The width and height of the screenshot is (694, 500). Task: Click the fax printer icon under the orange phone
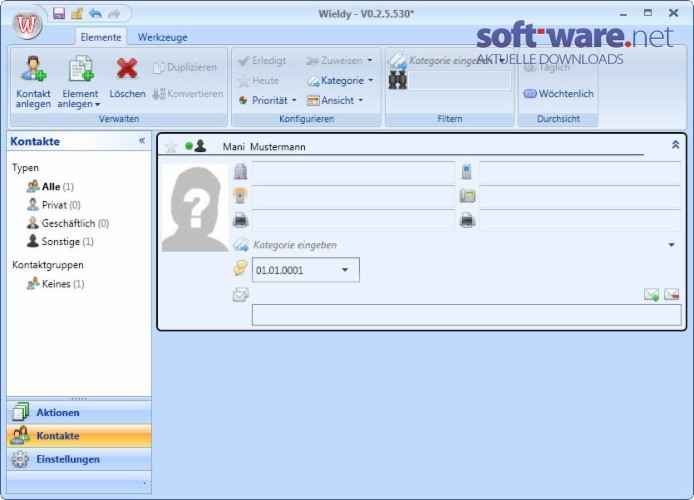click(240, 219)
